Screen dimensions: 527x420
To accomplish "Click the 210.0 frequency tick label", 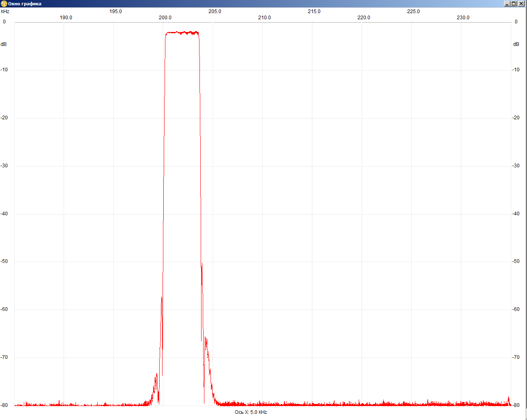I will 264,18.
